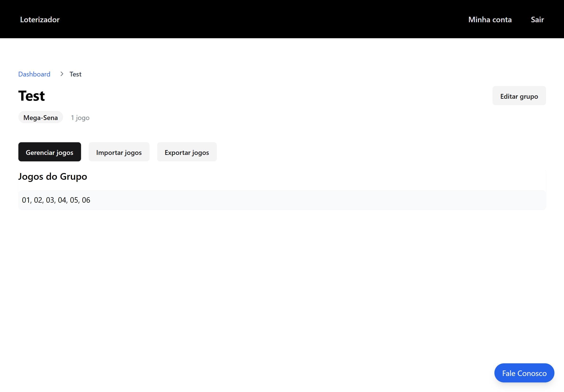This screenshot has width=564, height=392.
Task: Click the 1 jogo count label
Action: click(80, 118)
